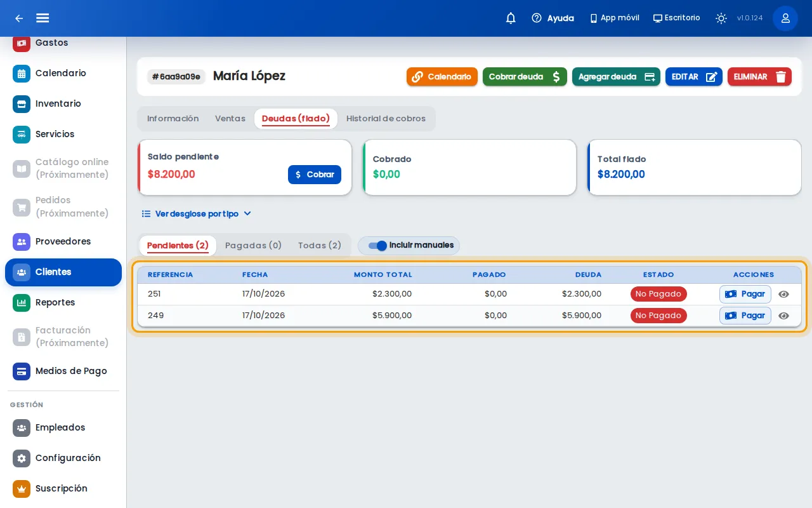Go back using the arrow icon

19,18
